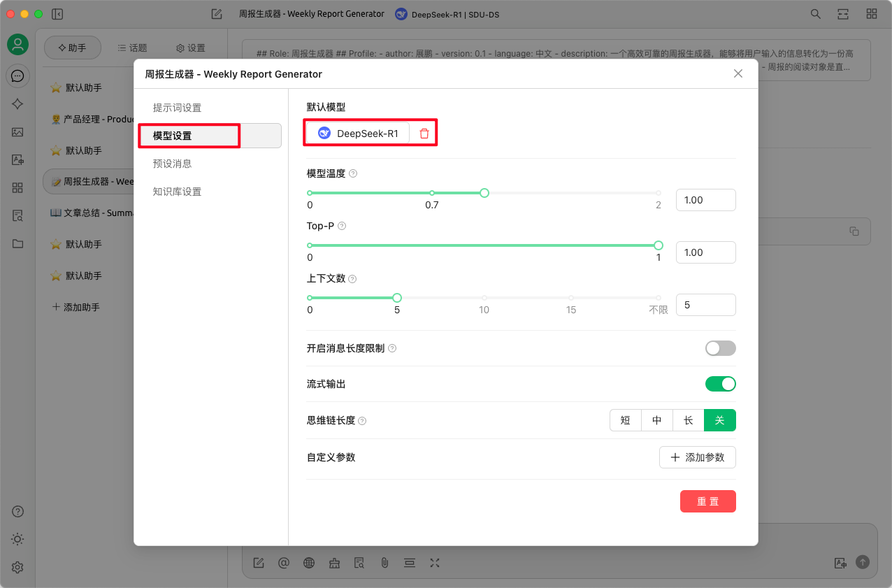The height and width of the screenshot is (588, 892).
Task: Open the agents sparkle icon in sidebar
Action: coord(17,103)
